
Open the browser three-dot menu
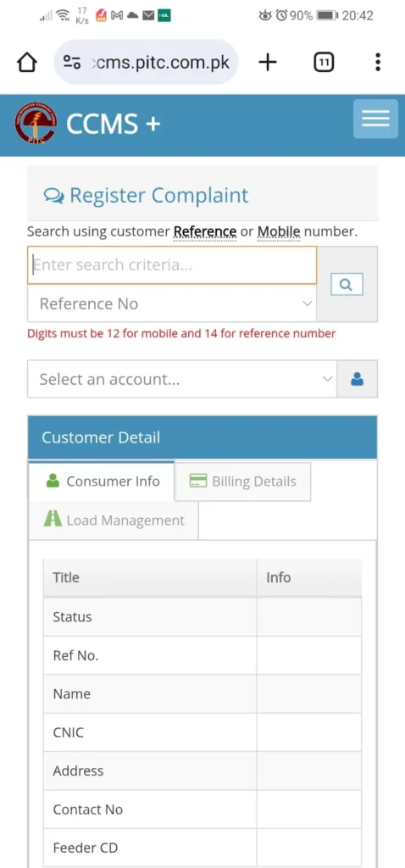point(378,62)
